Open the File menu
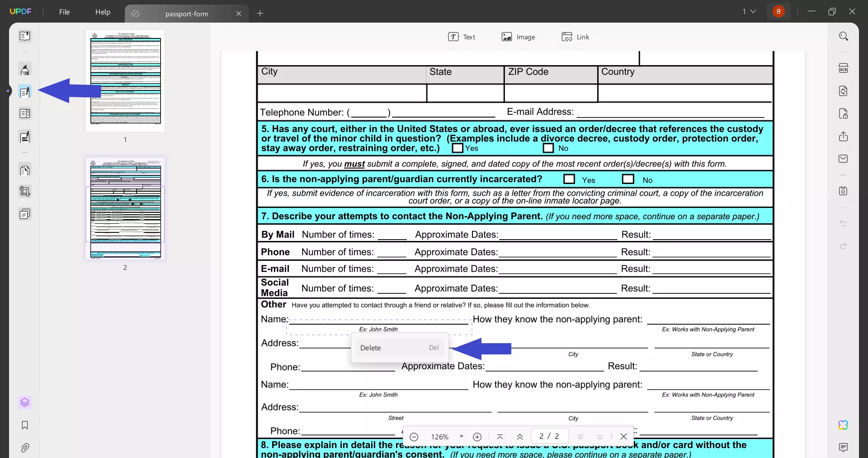 [64, 12]
